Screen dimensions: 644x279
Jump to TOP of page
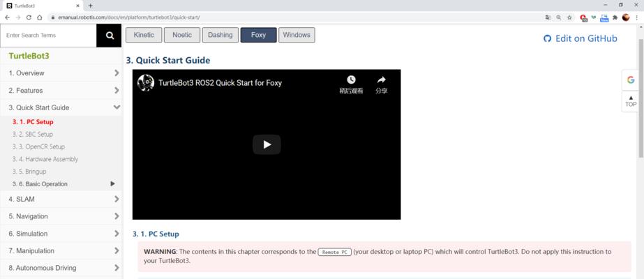[631, 101]
